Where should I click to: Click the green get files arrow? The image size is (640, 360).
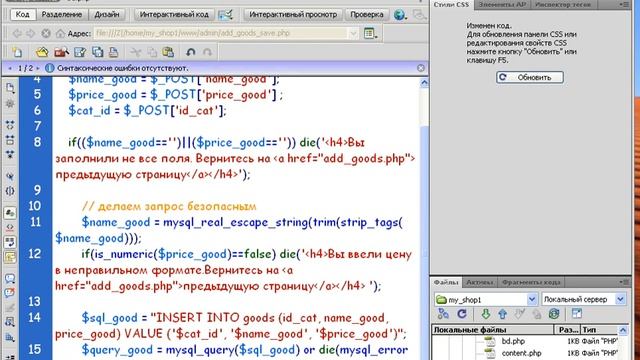(485, 313)
